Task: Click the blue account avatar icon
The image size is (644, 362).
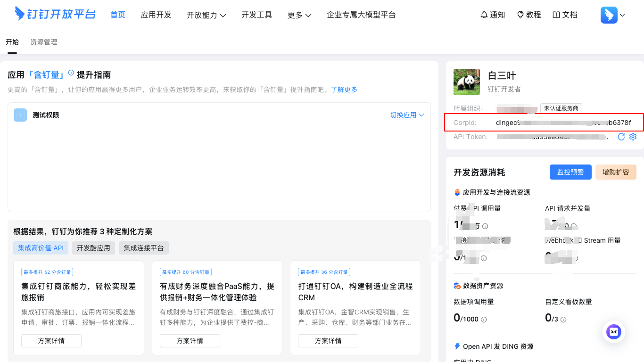Action: (x=609, y=15)
